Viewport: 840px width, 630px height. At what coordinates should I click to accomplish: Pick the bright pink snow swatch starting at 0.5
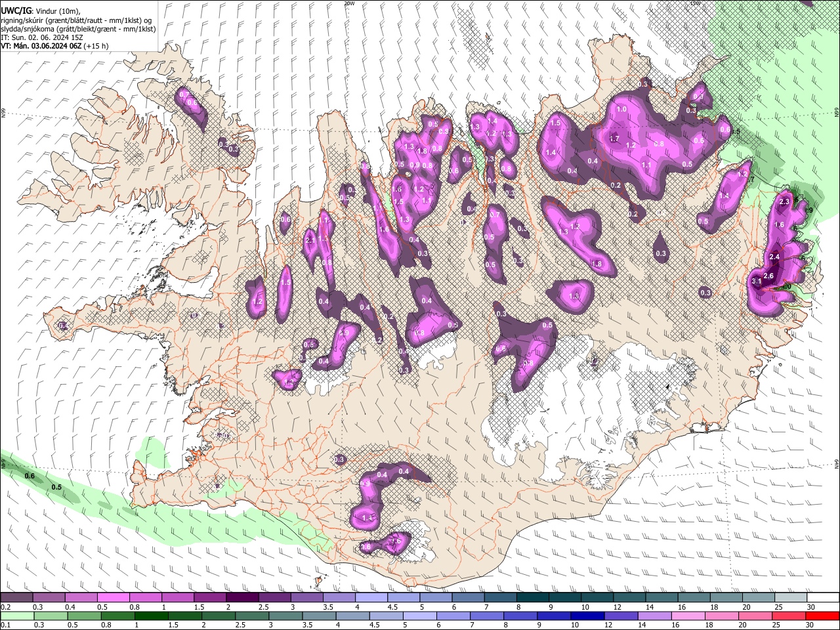tap(113, 597)
